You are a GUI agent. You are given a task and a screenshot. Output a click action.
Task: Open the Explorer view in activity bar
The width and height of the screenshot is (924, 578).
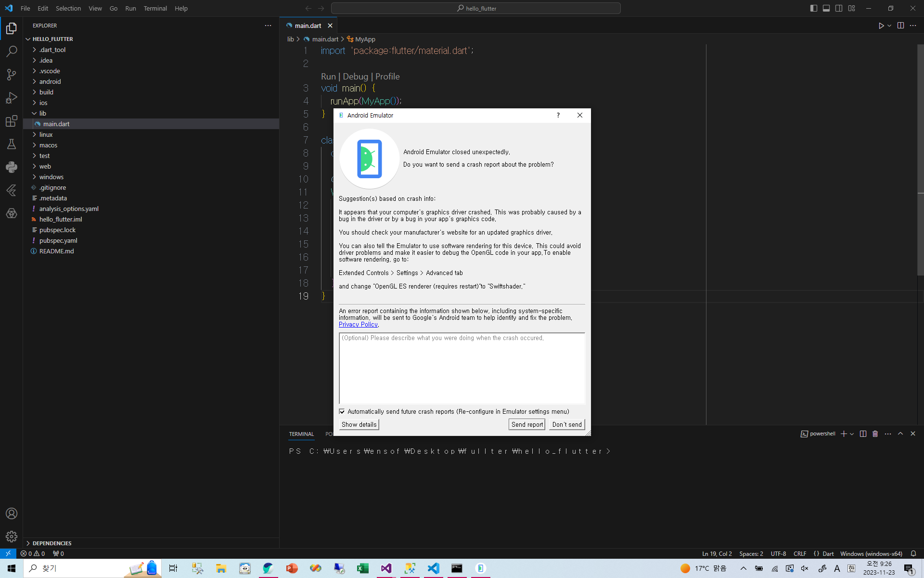[12, 28]
